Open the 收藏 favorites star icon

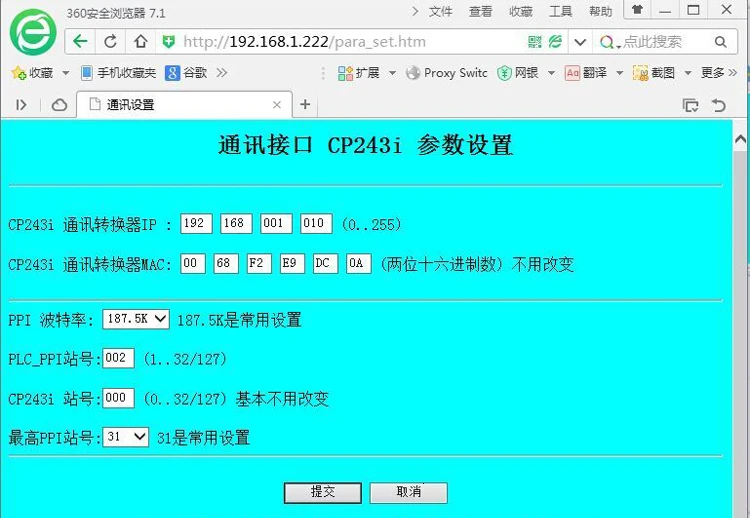tap(19, 73)
